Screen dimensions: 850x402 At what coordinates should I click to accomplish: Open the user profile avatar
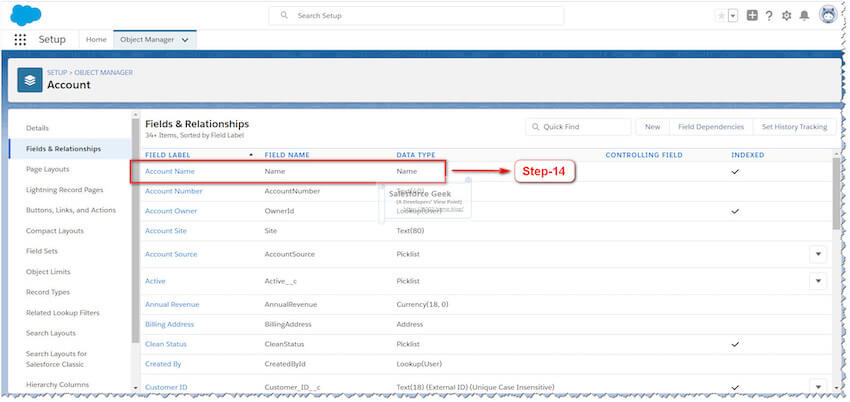(x=828, y=15)
